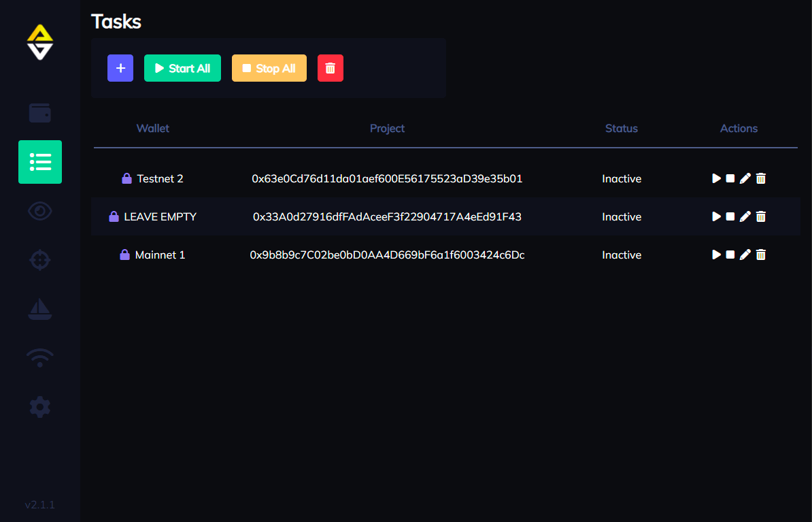The width and height of the screenshot is (812, 522).
Task: Click the Mainnet 1 project address
Action: tap(387, 255)
